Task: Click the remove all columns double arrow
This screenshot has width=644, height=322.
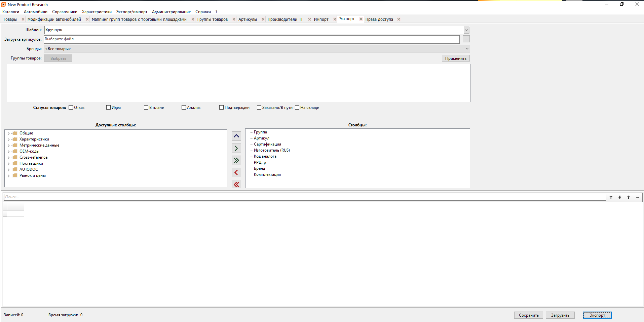Action: click(x=236, y=184)
